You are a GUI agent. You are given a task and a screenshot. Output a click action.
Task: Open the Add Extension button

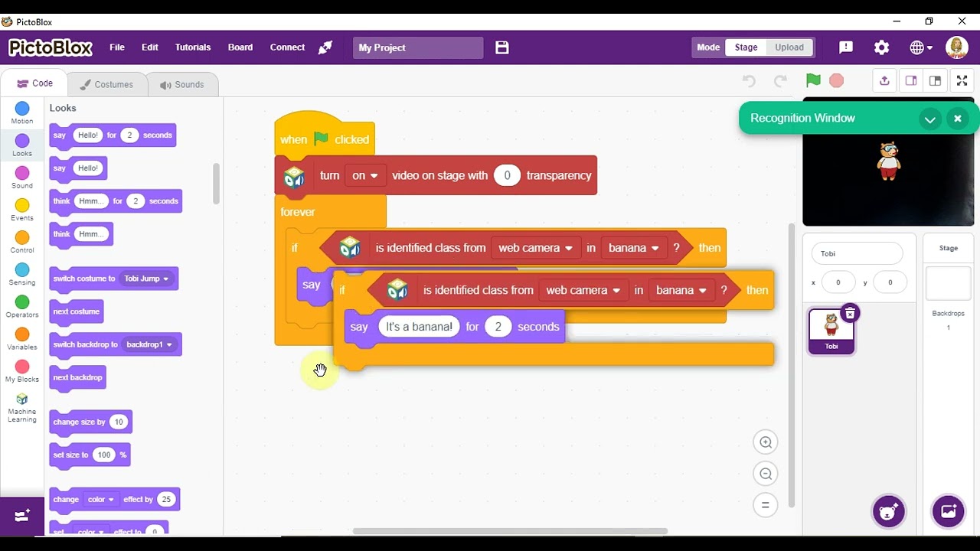pos(22,516)
